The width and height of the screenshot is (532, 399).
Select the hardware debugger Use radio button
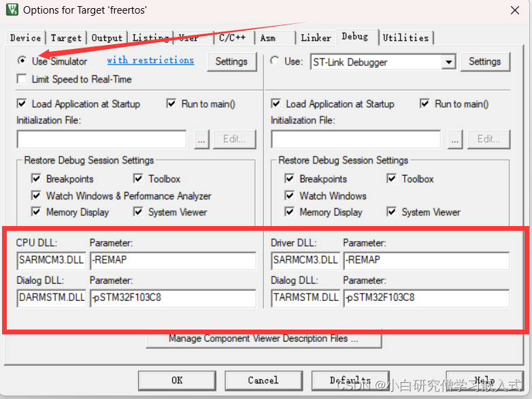click(x=275, y=61)
